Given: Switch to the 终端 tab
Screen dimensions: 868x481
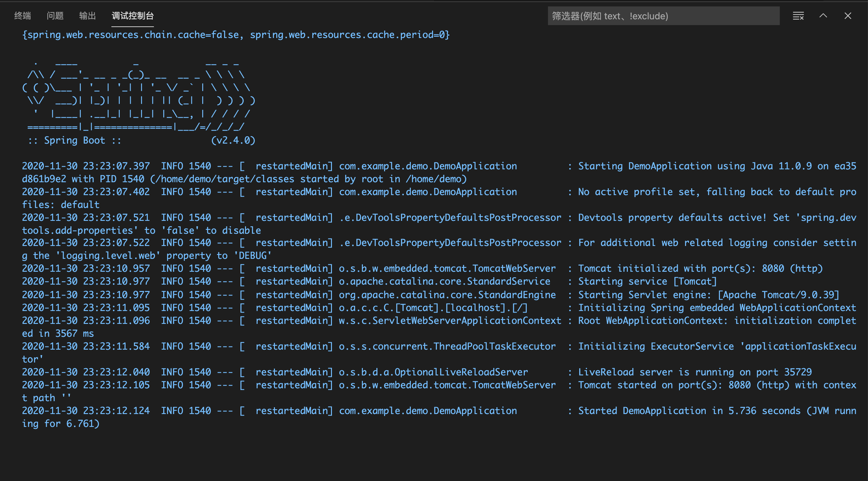Looking at the screenshot, I should pyautogui.click(x=23, y=16).
